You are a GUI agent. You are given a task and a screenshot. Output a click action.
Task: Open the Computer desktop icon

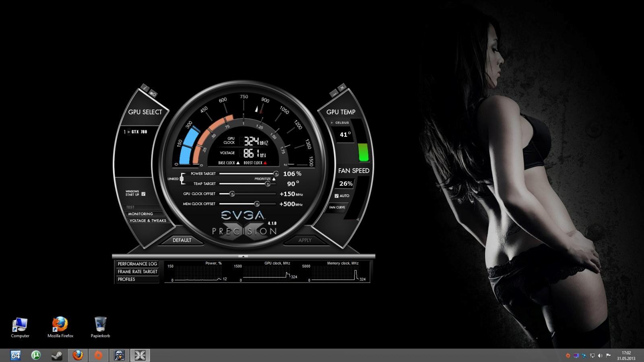click(20, 327)
